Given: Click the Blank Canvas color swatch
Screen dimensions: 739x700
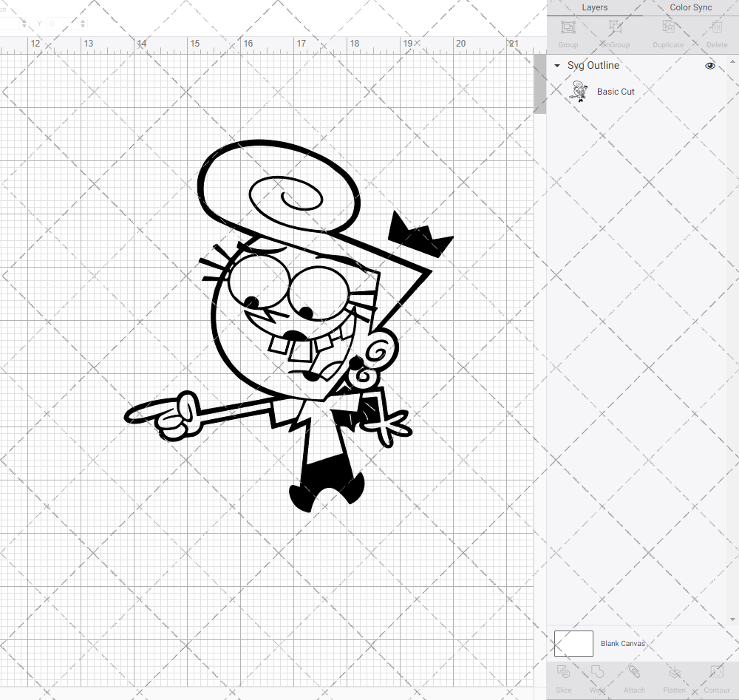Looking at the screenshot, I should point(573,643).
